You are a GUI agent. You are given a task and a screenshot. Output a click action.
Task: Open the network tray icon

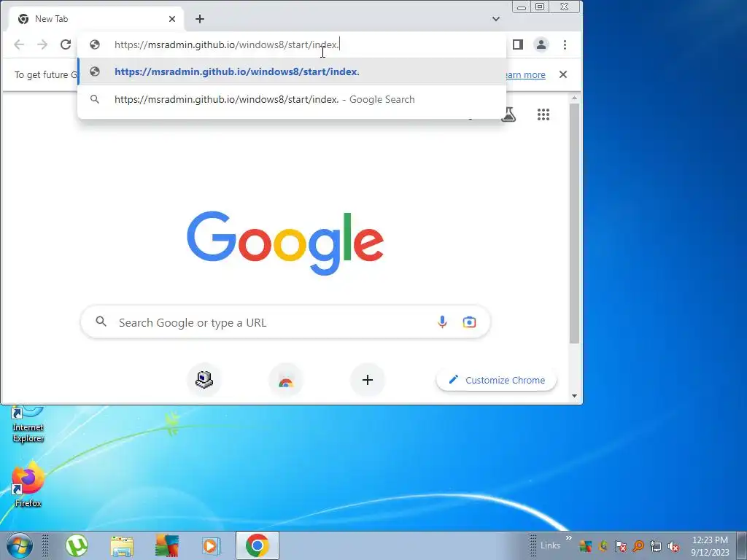[656, 546]
